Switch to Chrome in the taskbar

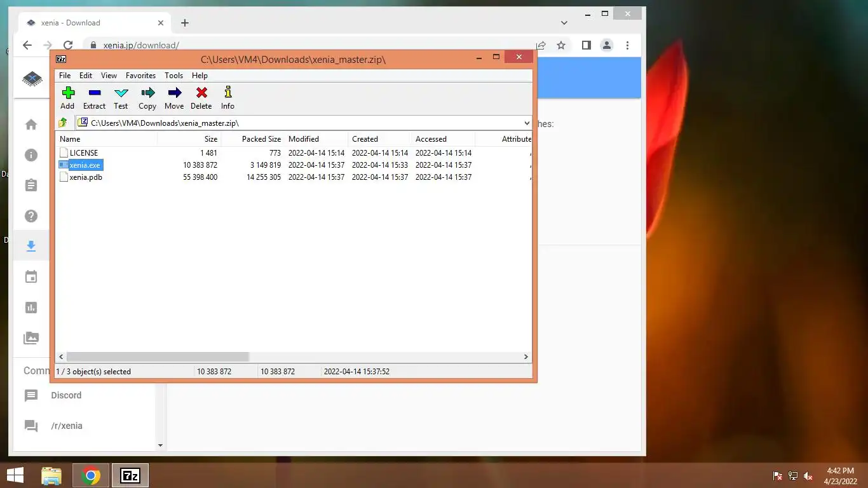point(91,475)
